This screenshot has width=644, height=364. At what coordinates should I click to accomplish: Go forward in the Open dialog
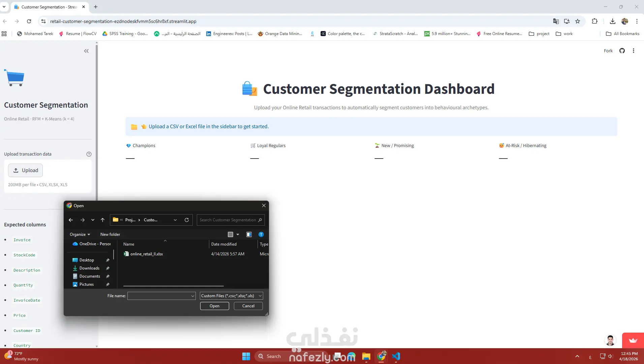(x=83, y=220)
